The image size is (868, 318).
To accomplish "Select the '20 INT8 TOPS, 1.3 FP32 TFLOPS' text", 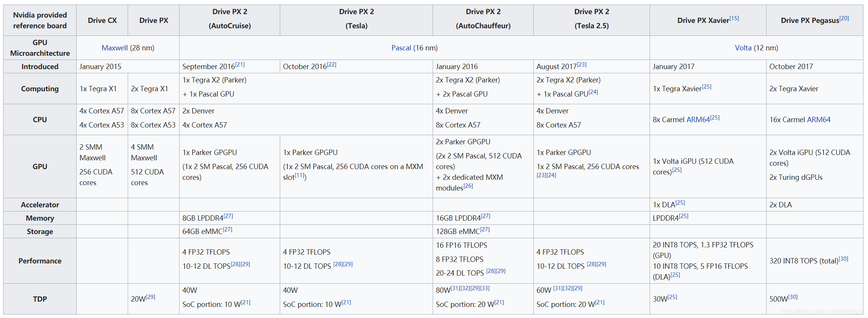I will pyautogui.click(x=703, y=245).
